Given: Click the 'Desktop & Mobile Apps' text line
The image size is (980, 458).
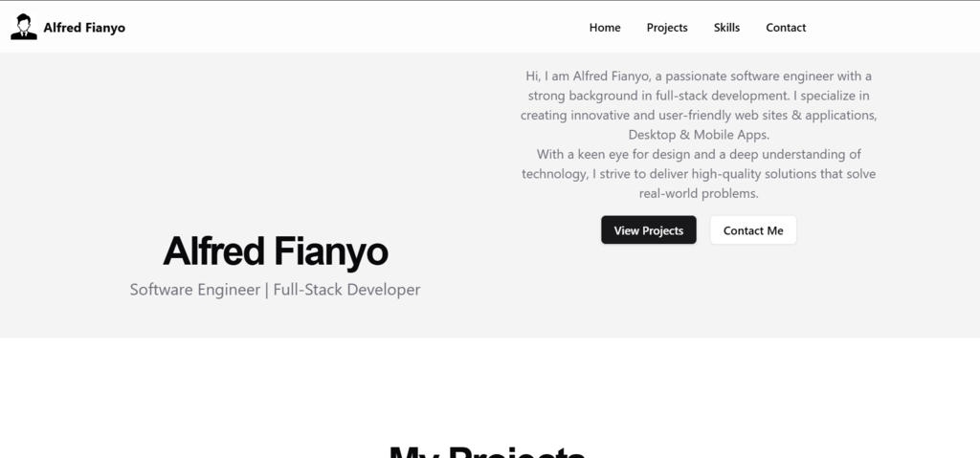Looking at the screenshot, I should coord(699,135).
